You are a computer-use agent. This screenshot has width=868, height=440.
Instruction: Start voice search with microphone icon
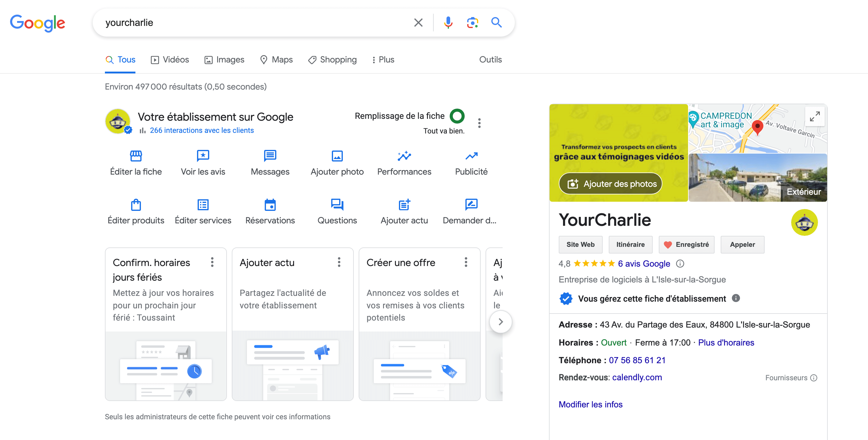tap(448, 23)
